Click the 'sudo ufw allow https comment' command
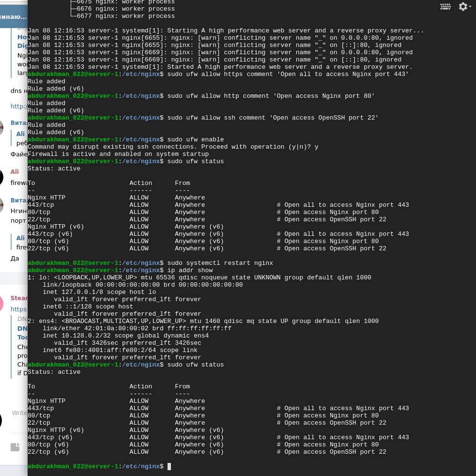The width and height of the screenshot is (476, 476). (x=288, y=74)
